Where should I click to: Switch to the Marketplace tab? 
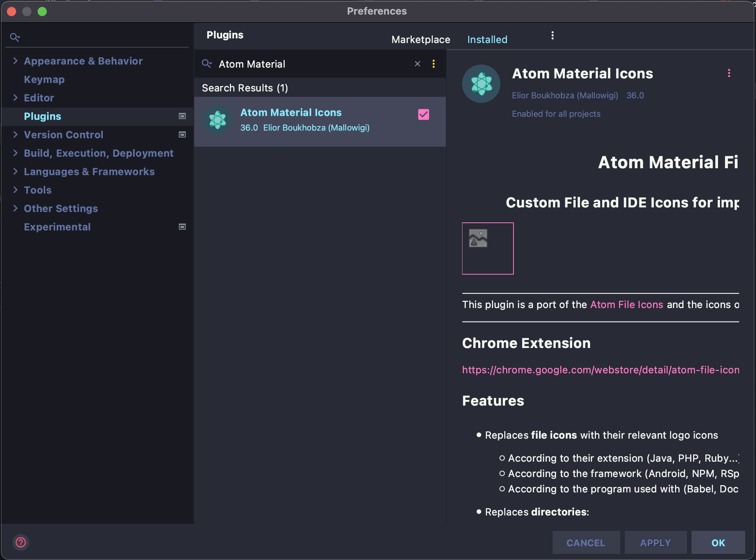[421, 40]
